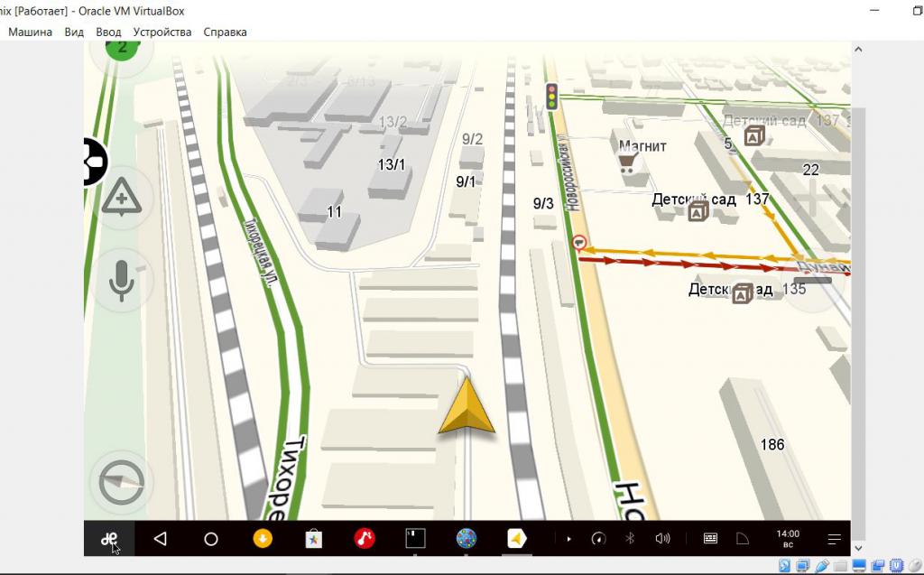Open the Справка menu
This screenshot has width=924, height=575.
[225, 32]
